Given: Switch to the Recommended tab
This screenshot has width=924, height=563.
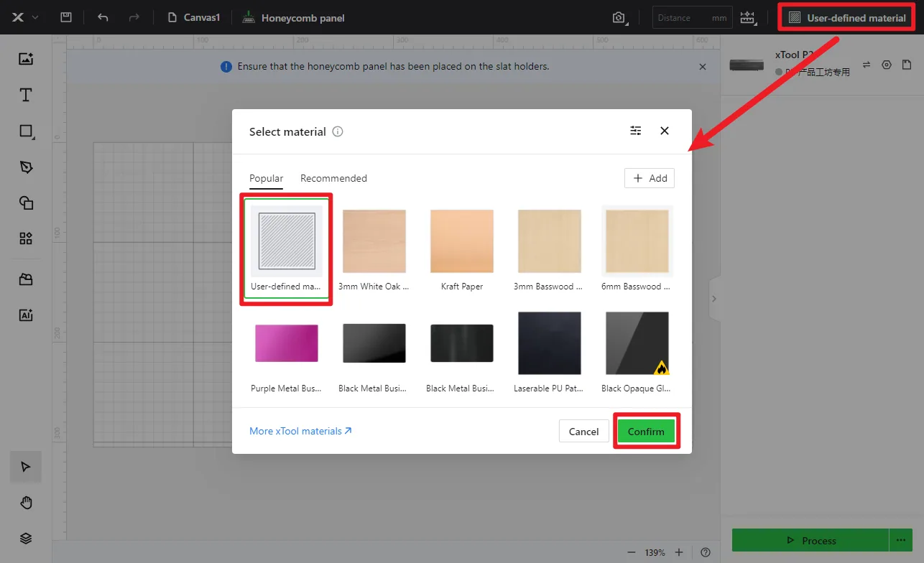Looking at the screenshot, I should click(x=333, y=179).
